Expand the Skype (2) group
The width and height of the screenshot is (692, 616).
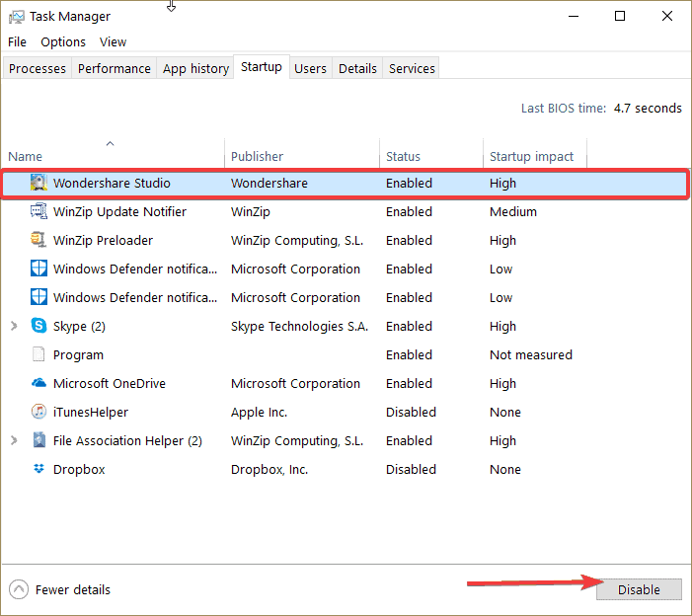(14, 326)
